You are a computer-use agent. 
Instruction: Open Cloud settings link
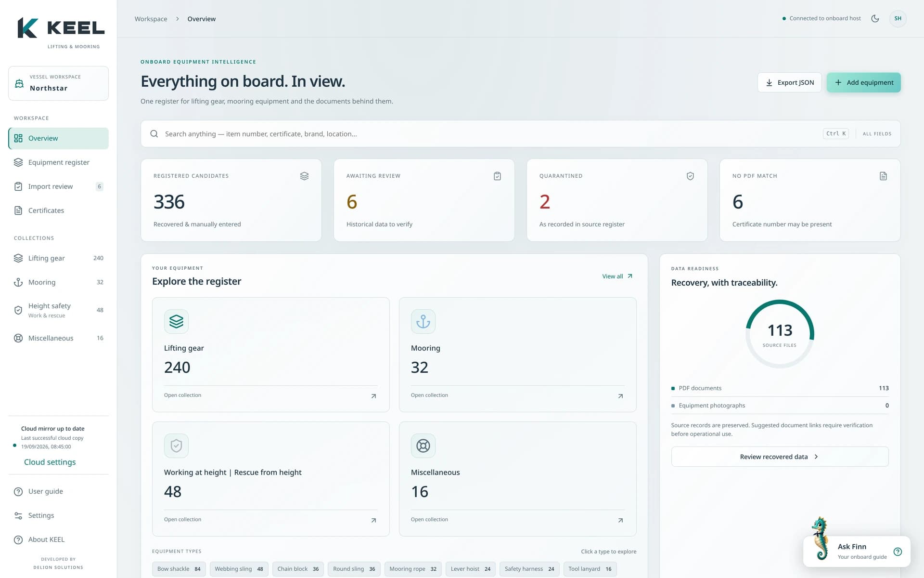(50, 462)
